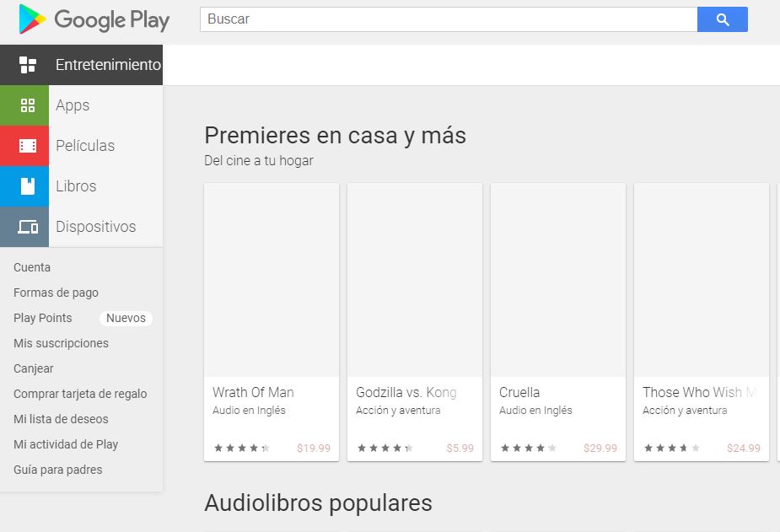The width and height of the screenshot is (780, 532).
Task: Open Guía para padres
Action: click(58, 470)
